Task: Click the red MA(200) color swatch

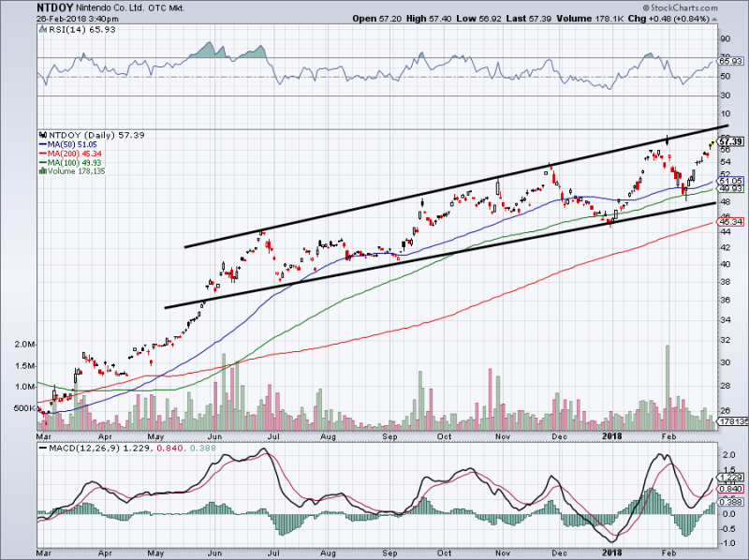Action: click(x=41, y=153)
